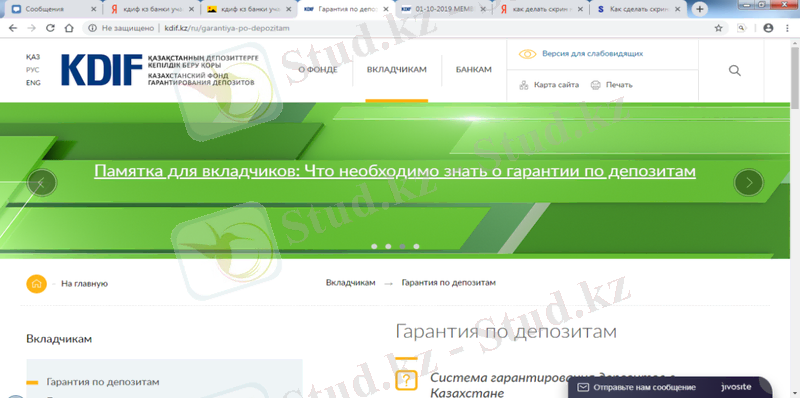Click the site search magnifier icon
The width and height of the screenshot is (800, 398).
(735, 70)
